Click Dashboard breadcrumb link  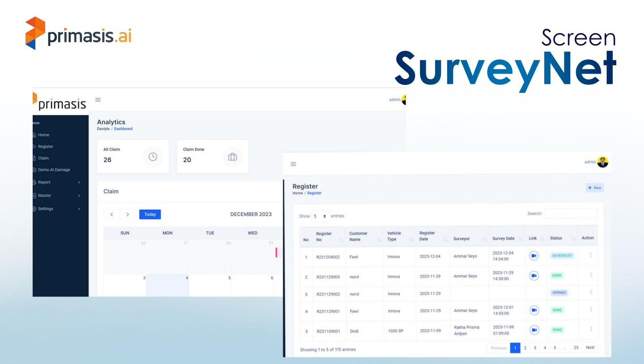coord(123,129)
